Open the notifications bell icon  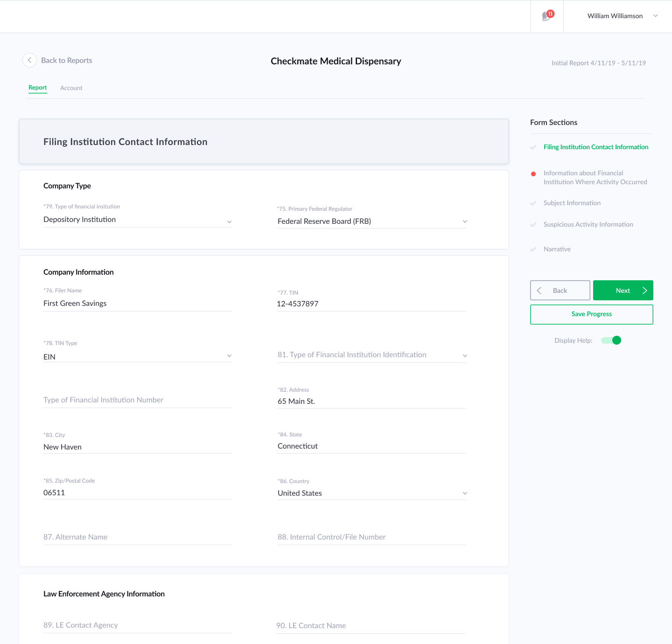pos(546,16)
